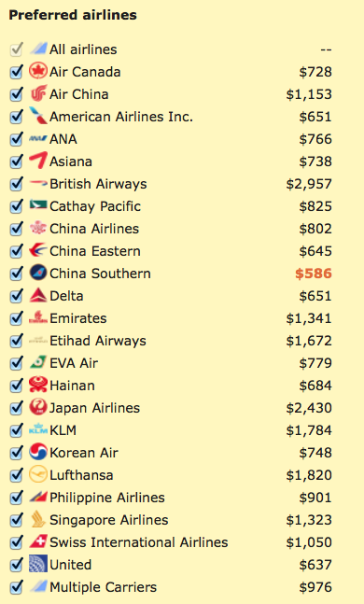Click the Cathay Pacific airline label
Image resolution: width=364 pixels, height=604 pixels.
95,206
